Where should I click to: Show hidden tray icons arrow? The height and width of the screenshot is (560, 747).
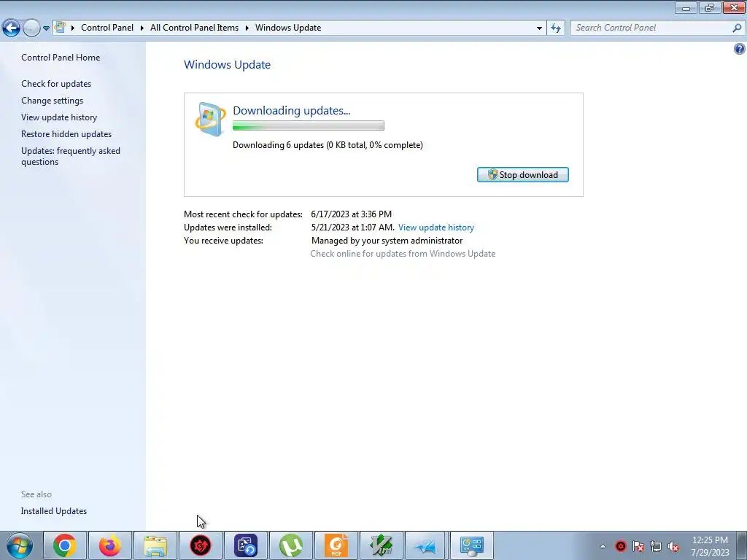(x=603, y=547)
